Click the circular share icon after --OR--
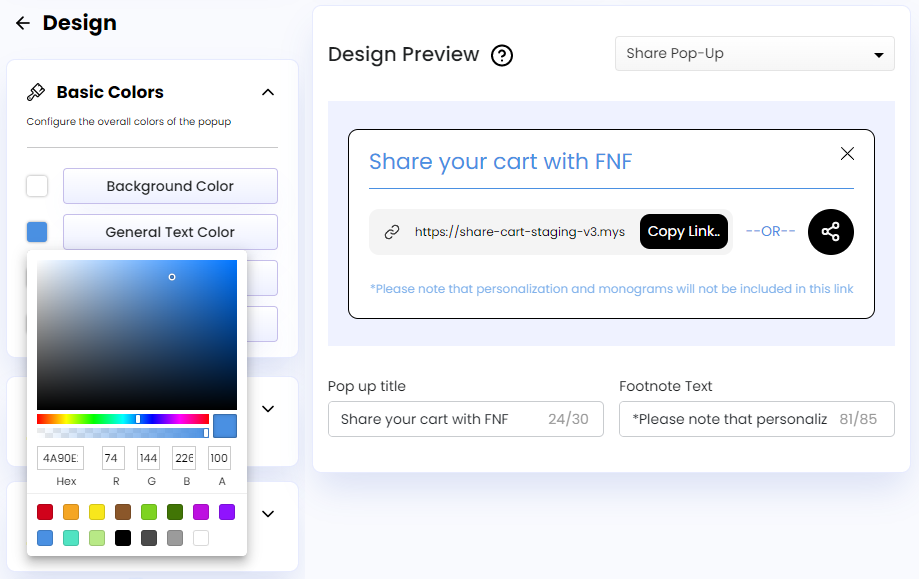Image resolution: width=919 pixels, height=579 pixels. click(x=830, y=231)
